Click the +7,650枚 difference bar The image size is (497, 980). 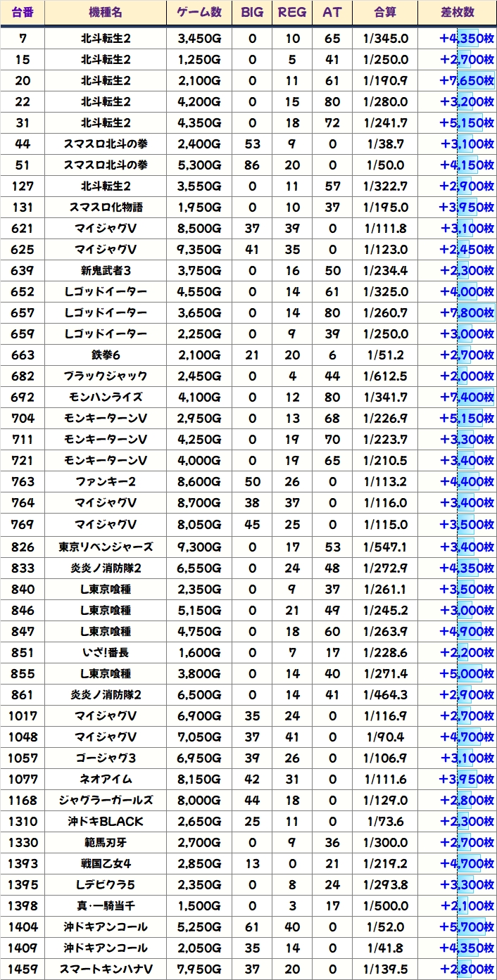467,81
